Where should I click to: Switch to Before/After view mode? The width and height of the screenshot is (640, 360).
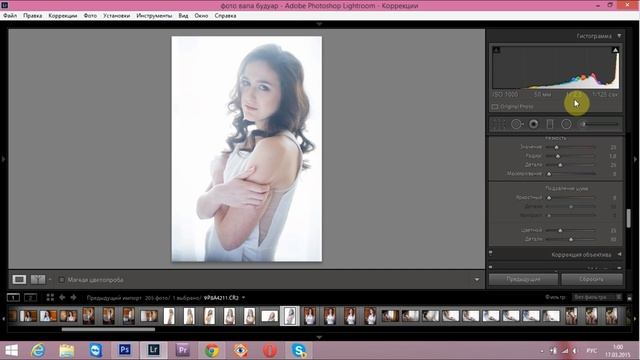coord(38,280)
